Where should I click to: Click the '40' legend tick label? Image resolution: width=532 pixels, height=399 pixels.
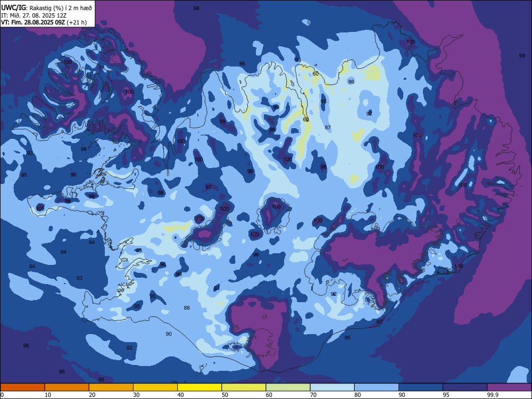coord(181,395)
